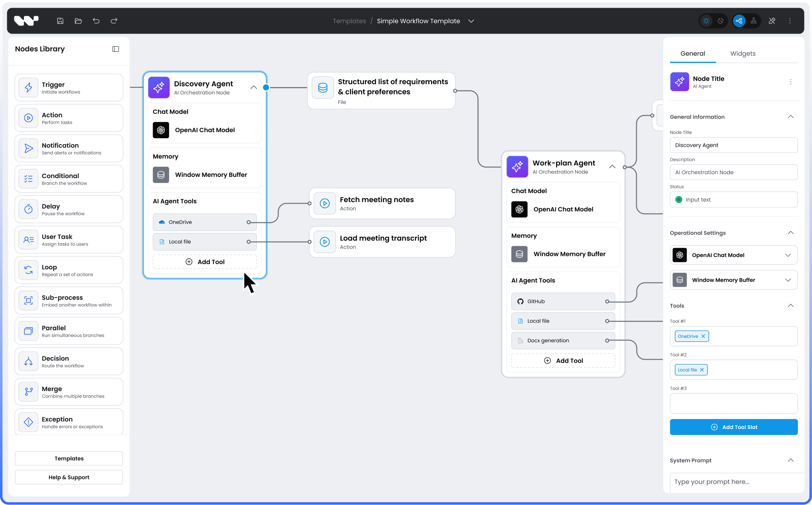Screen dimensions: 812x505
Task: Switch to the horizontal tree layout view
Action: [754, 21]
